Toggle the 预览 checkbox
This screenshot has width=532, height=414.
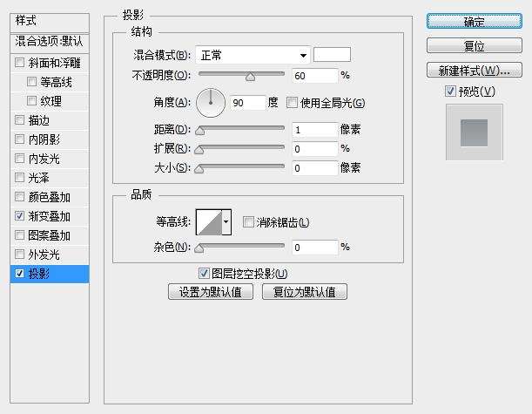coord(450,91)
